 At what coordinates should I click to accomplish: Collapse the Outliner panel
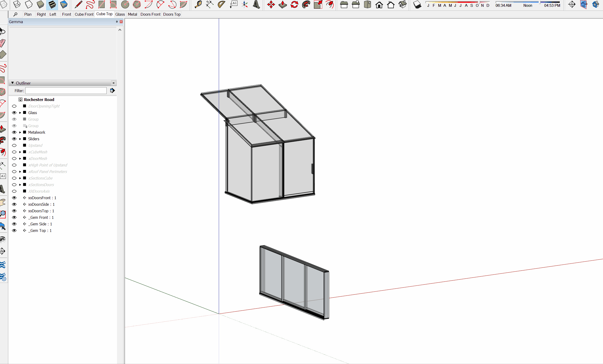pyautogui.click(x=12, y=83)
